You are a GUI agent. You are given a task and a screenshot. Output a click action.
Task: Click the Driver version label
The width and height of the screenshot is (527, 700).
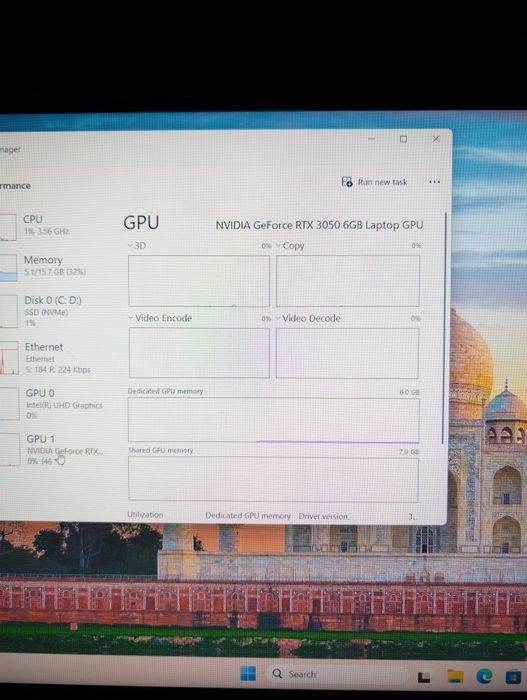(324, 516)
